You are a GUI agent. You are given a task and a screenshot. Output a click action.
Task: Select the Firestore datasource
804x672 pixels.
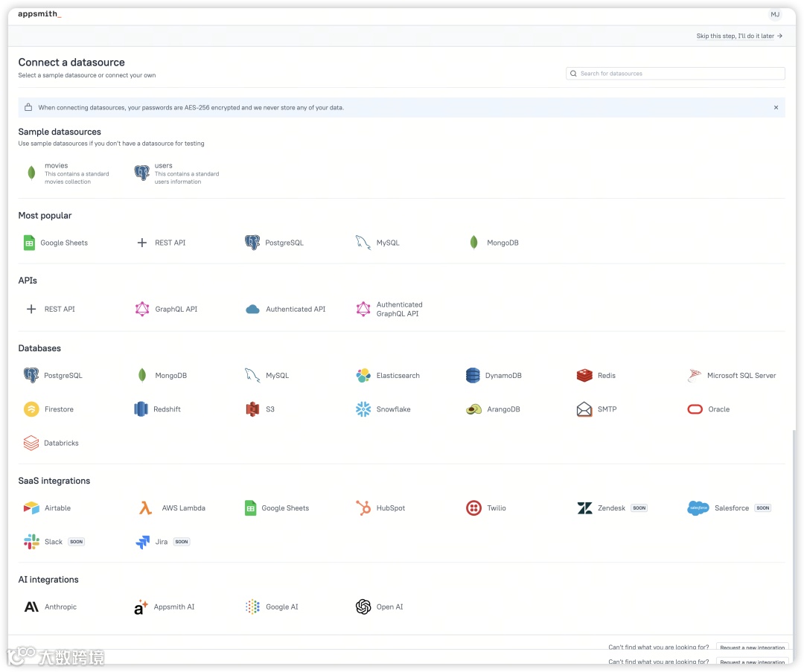click(x=48, y=409)
